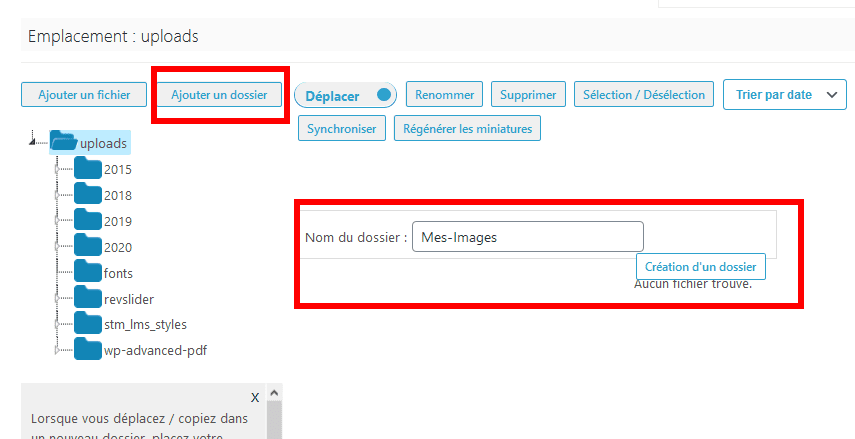This screenshot has width=855, height=439.
Task: Open the Trier par date dropdown
Action: pos(785,95)
